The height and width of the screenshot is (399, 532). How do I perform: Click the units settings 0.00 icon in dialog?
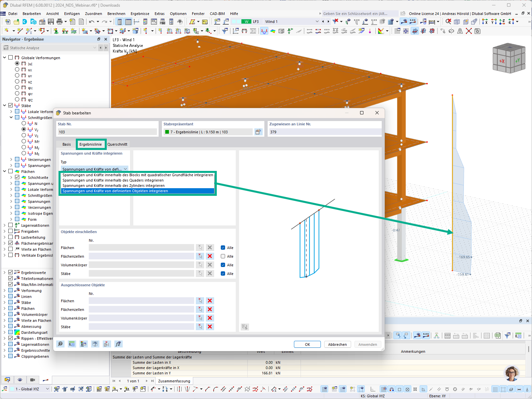[71, 344]
